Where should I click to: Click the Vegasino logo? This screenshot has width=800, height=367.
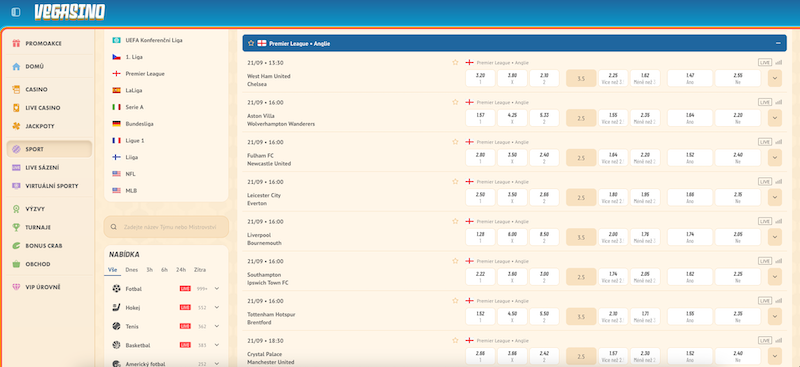coord(70,12)
